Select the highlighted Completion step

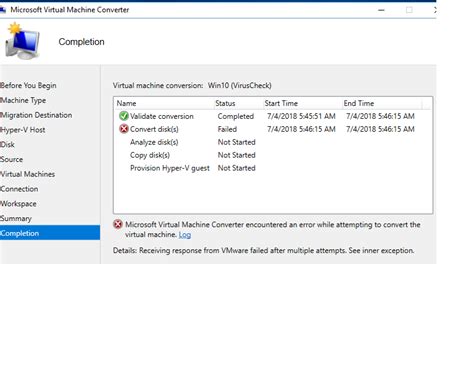50,233
